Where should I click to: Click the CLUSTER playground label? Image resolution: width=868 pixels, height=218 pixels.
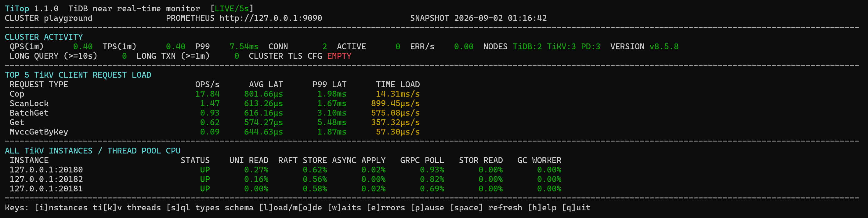point(49,18)
